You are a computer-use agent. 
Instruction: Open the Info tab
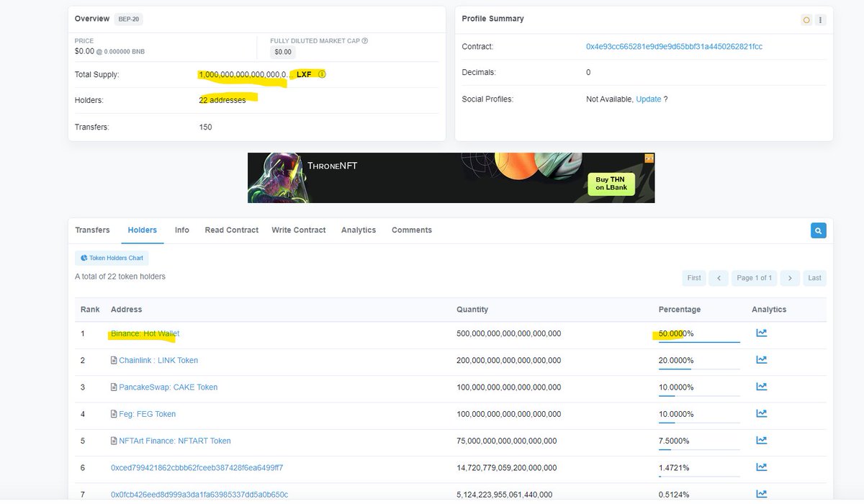tap(182, 230)
